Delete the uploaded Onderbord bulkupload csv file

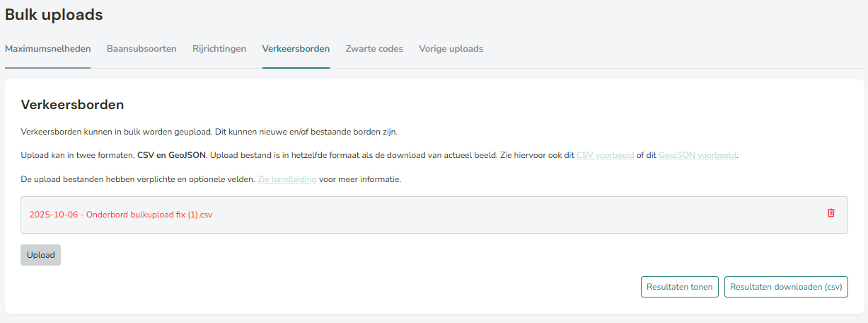coord(831,213)
